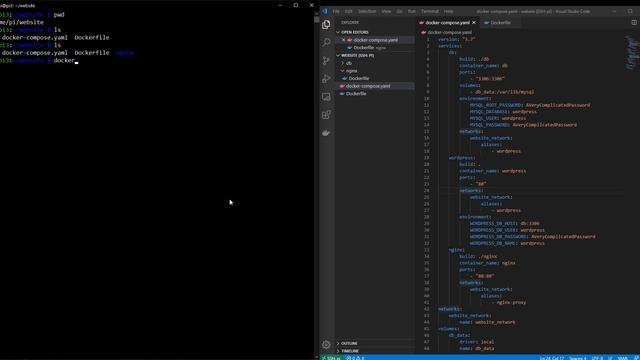Open Run and Debug view
Image resolution: width=640 pixels, height=360 pixels.
[326, 78]
